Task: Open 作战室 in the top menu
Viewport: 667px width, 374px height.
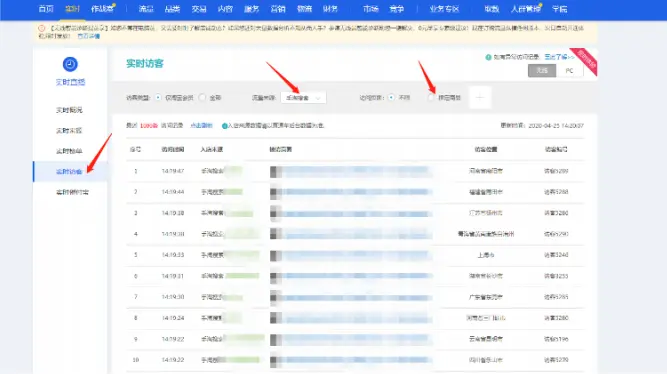Action: pos(103,9)
